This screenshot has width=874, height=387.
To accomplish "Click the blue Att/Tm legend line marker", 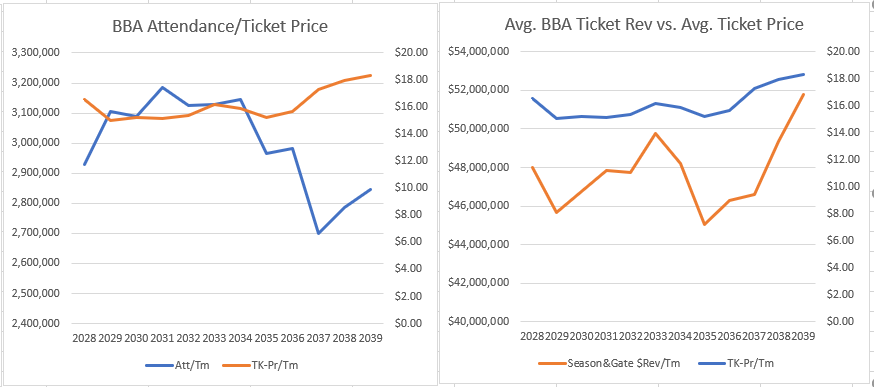I will pyautogui.click(x=157, y=366).
